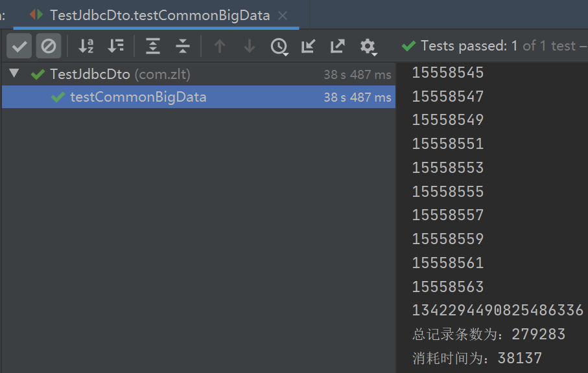This screenshot has width=588, height=373.
Task: Expand all test nodes
Action: click(x=153, y=46)
